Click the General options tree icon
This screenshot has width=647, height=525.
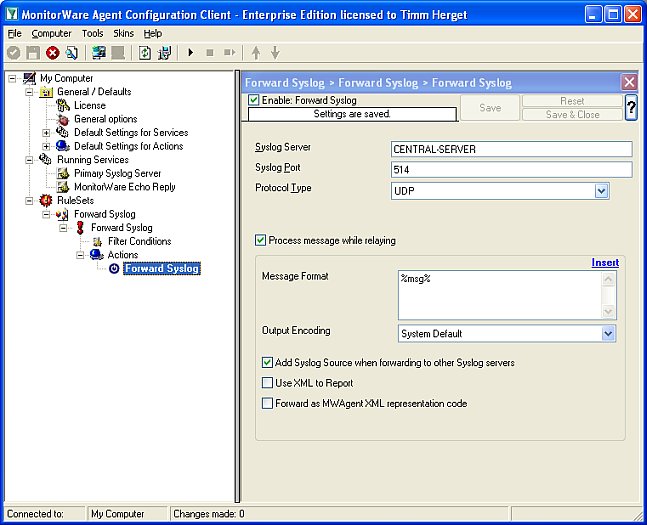tap(63, 119)
